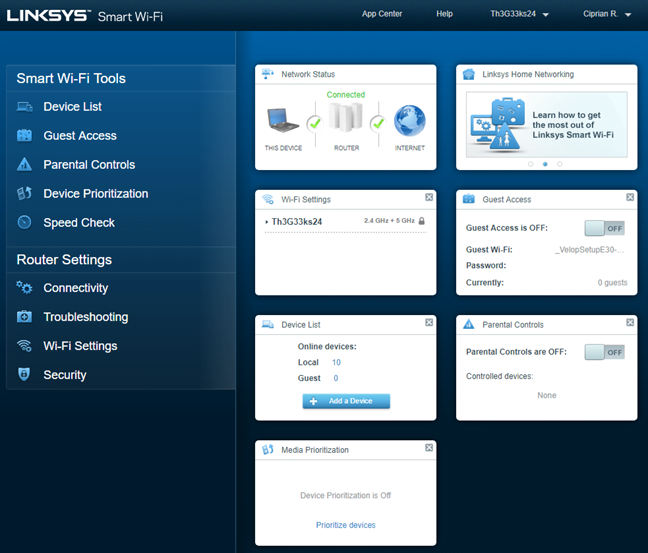Click the checkmark between router and internet

pos(378,123)
